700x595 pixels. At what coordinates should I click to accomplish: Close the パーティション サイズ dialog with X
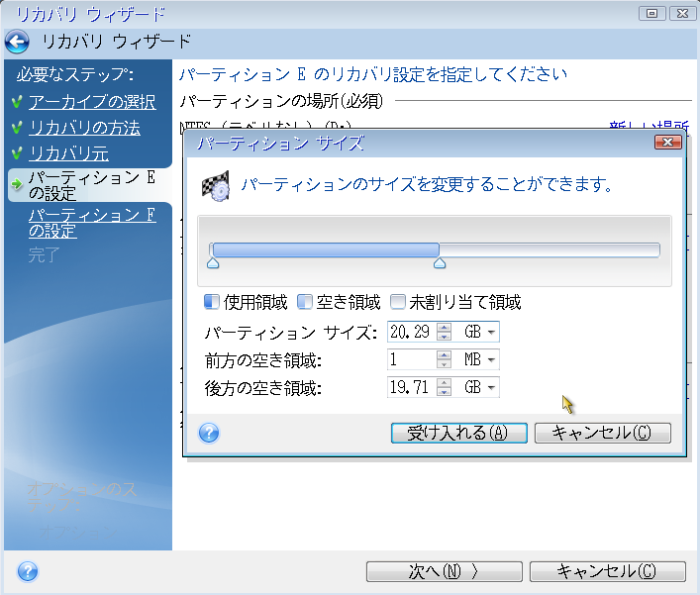(x=668, y=144)
